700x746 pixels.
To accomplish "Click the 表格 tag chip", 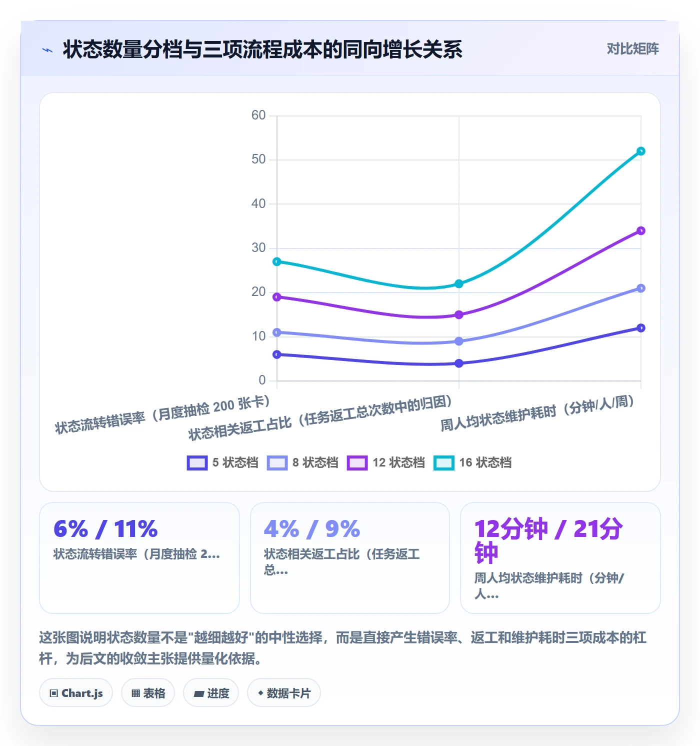I will pos(148,693).
